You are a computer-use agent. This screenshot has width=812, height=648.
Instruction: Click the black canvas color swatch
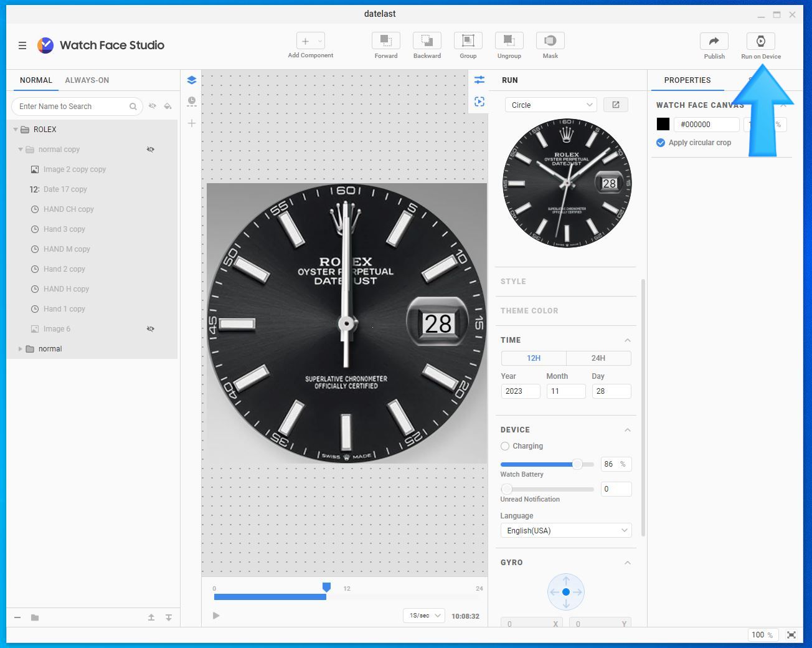click(663, 124)
